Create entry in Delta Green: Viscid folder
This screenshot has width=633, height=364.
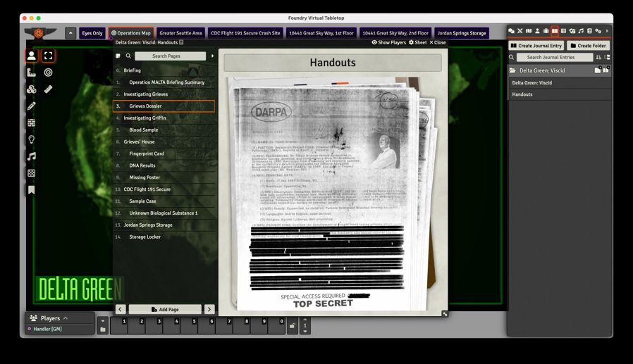[606, 70]
